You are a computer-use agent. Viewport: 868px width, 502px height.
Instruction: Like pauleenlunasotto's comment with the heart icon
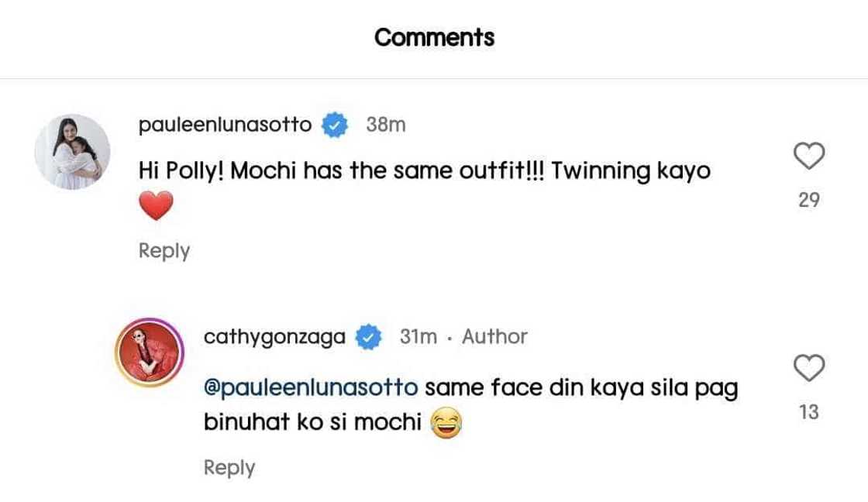(x=809, y=156)
